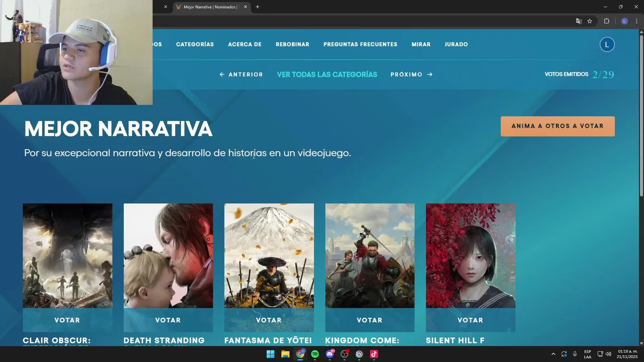Click the Google Translate icon in address bar
644x362 pixels.
(579, 21)
